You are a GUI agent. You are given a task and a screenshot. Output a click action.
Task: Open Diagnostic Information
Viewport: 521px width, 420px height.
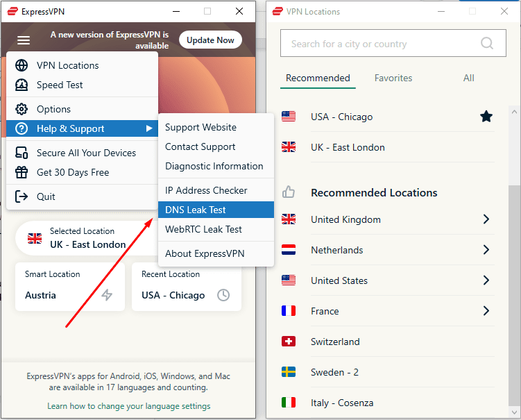pyautogui.click(x=216, y=166)
